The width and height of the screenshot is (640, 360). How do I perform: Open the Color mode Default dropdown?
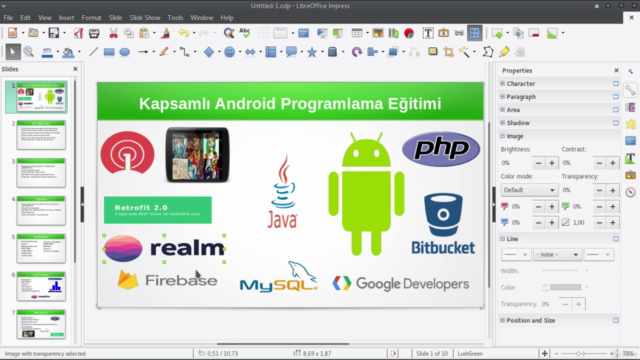529,190
